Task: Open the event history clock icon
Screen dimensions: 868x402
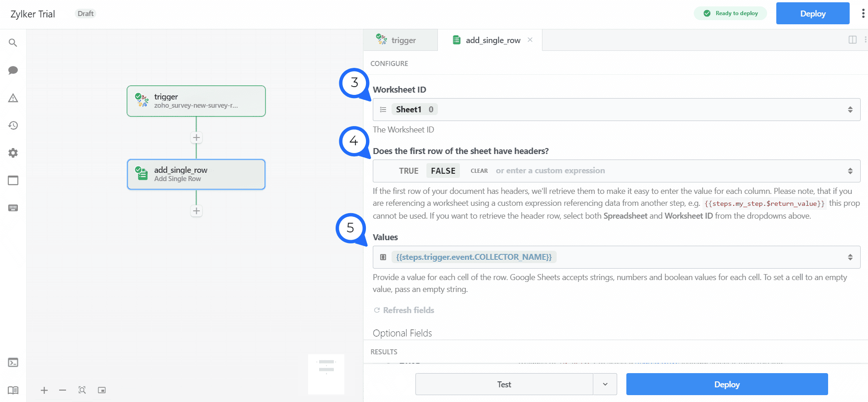Action: [13, 125]
